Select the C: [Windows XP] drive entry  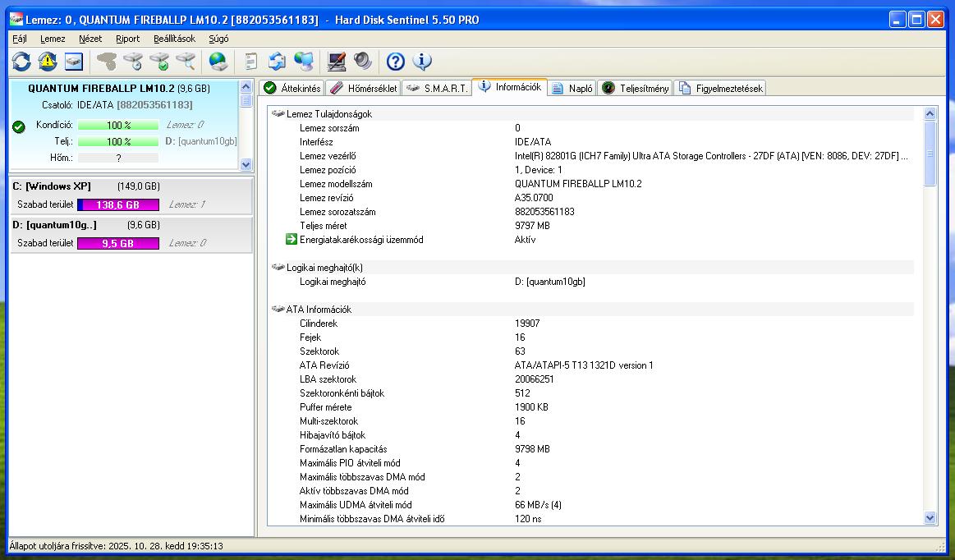52,186
